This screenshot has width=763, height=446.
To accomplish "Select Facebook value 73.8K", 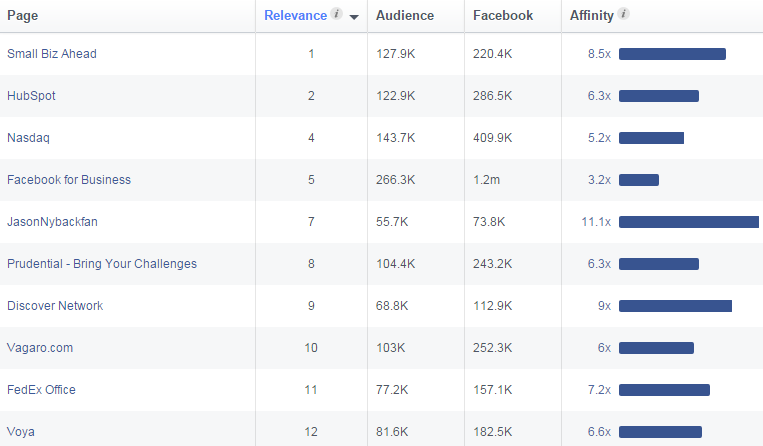I will (489, 222).
